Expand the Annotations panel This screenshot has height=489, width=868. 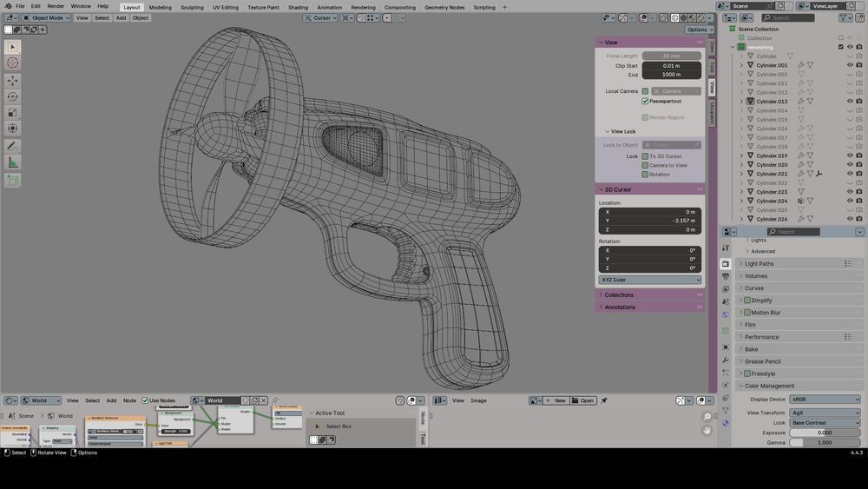[650, 307]
